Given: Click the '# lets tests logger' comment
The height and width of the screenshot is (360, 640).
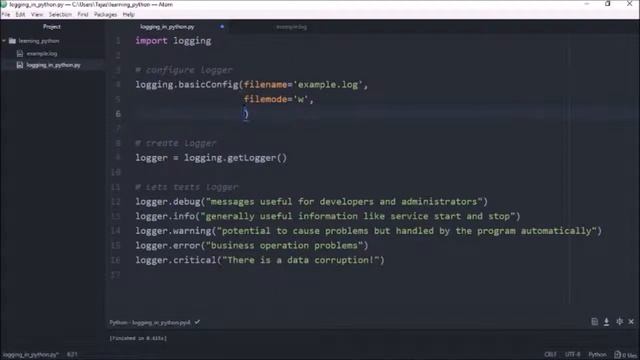Looking at the screenshot, I should click(187, 187).
